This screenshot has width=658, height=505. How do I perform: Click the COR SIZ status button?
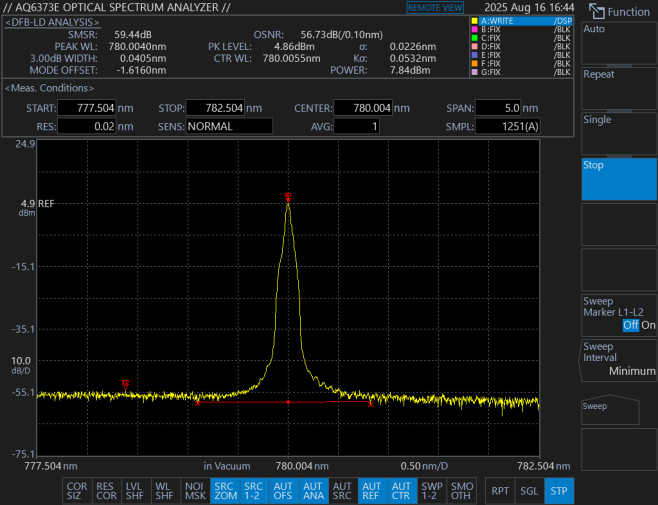tap(77, 490)
